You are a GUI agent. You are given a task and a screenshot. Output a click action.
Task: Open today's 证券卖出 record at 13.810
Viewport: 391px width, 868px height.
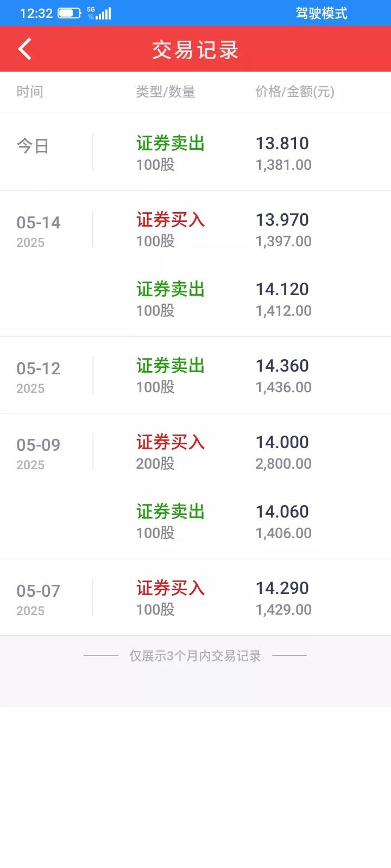tap(195, 152)
